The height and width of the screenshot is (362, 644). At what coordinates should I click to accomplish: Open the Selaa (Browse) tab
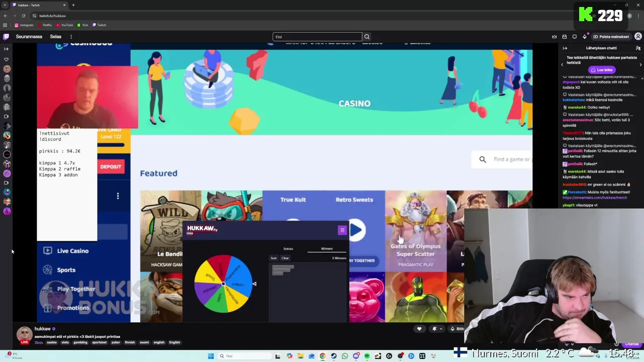coord(55,37)
